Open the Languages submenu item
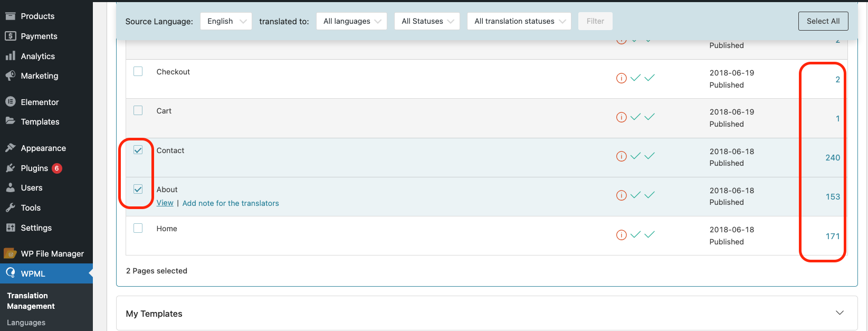The width and height of the screenshot is (868, 331). (x=26, y=323)
